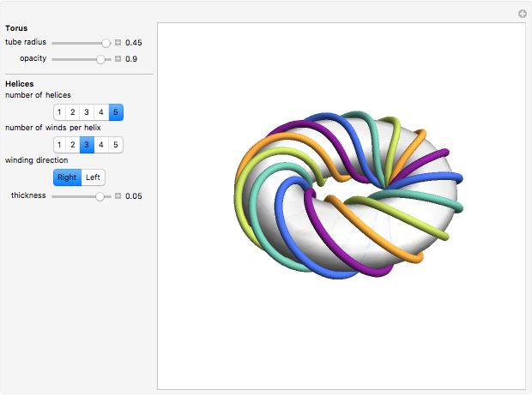Set number of helices to 1

point(59,112)
